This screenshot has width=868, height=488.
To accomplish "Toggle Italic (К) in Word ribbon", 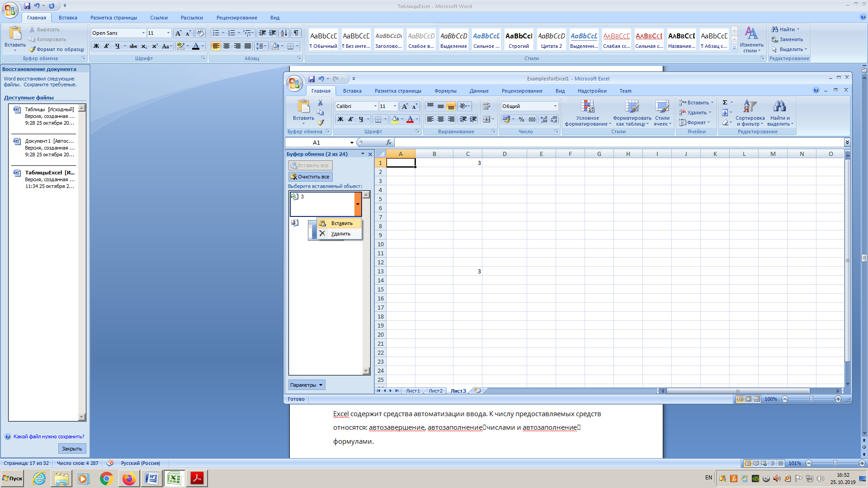I will coord(107,46).
